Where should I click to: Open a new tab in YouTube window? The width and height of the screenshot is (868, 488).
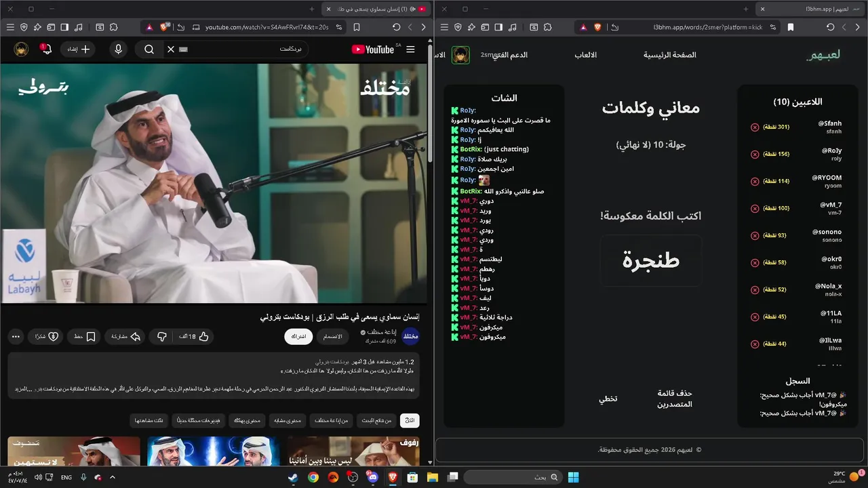tap(311, 9)
